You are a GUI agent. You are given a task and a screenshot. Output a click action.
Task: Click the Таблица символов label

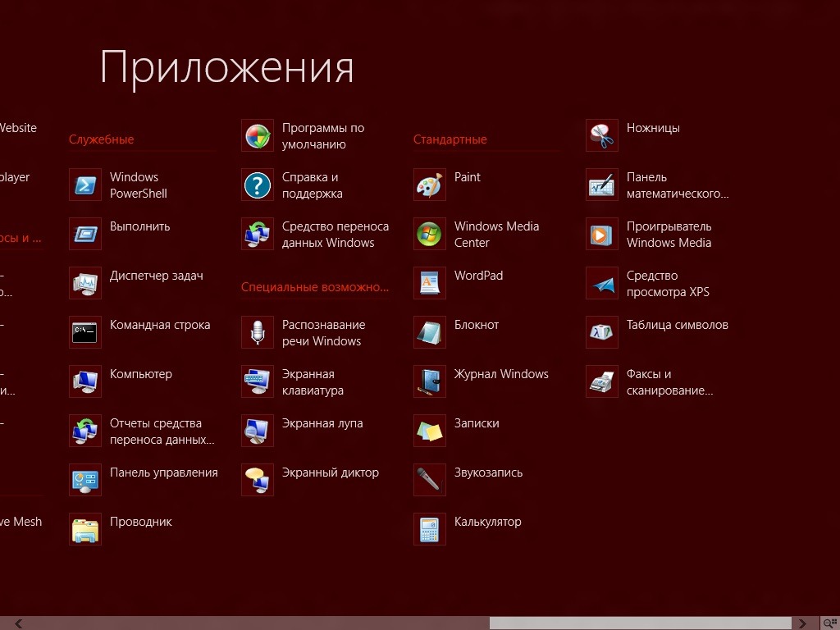[677, 325]
